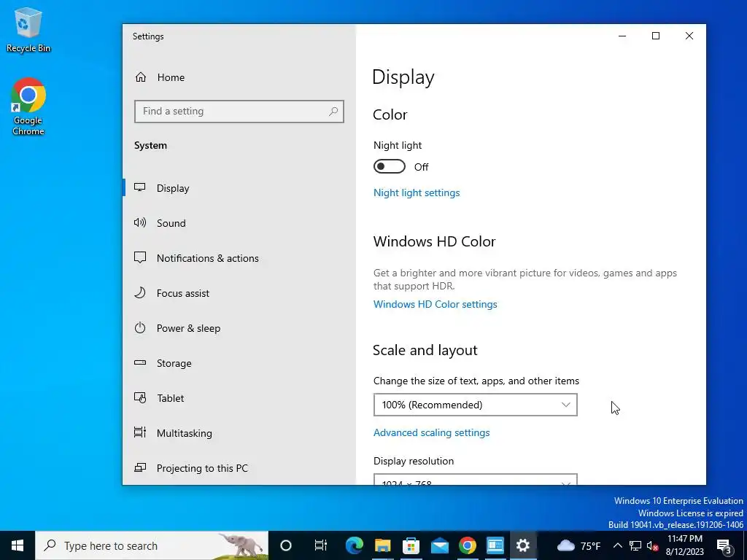747x560 pixels.
Task: Go to Storage settings
Action: pos(239,363)
